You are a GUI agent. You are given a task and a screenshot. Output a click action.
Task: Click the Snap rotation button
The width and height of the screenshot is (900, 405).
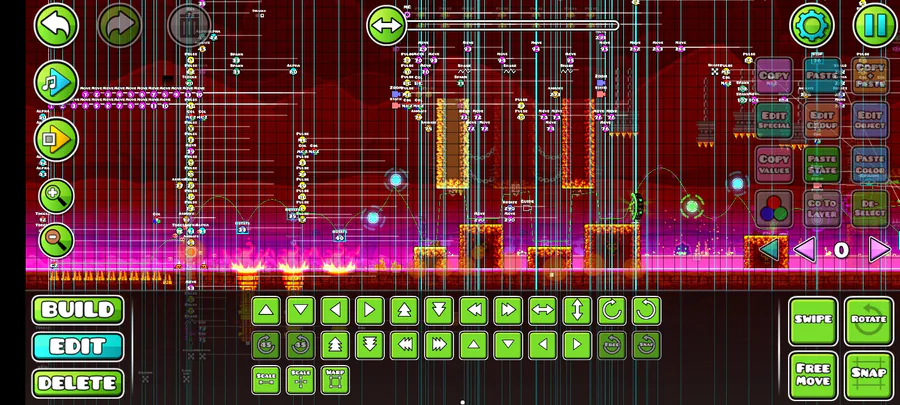[646, 345]
